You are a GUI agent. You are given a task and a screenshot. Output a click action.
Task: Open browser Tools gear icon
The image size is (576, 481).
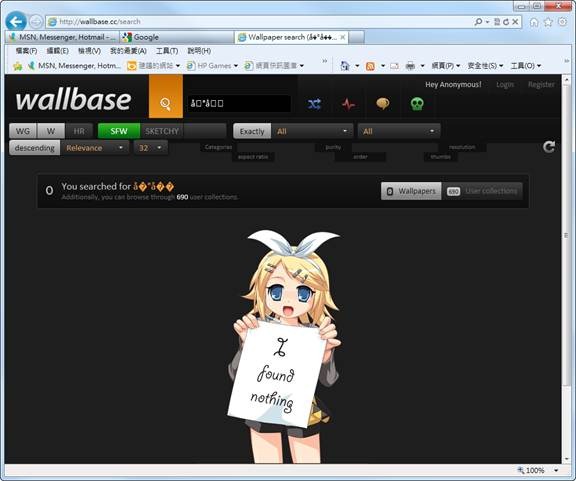click(562, 22)
